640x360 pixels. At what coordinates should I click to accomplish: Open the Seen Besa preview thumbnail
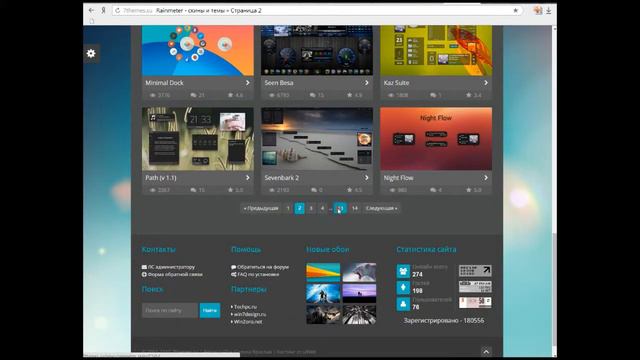point(317,51)
